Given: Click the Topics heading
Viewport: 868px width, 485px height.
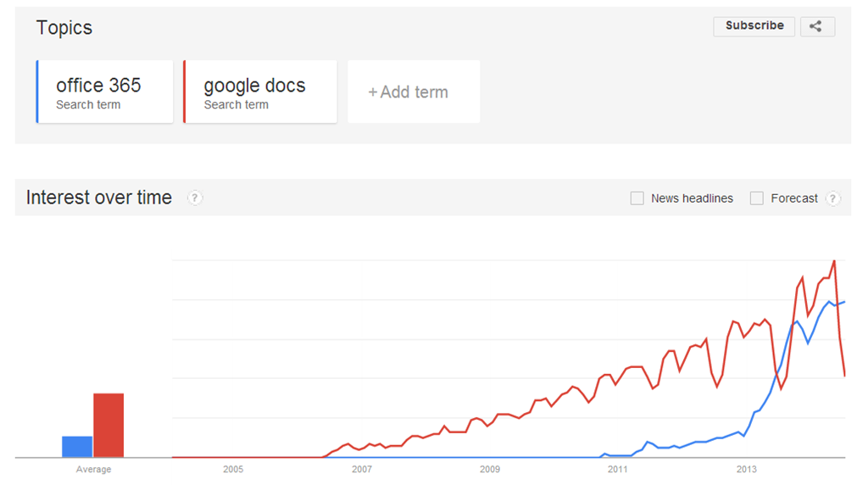Looking at the screenshot, I should point(64,28).
